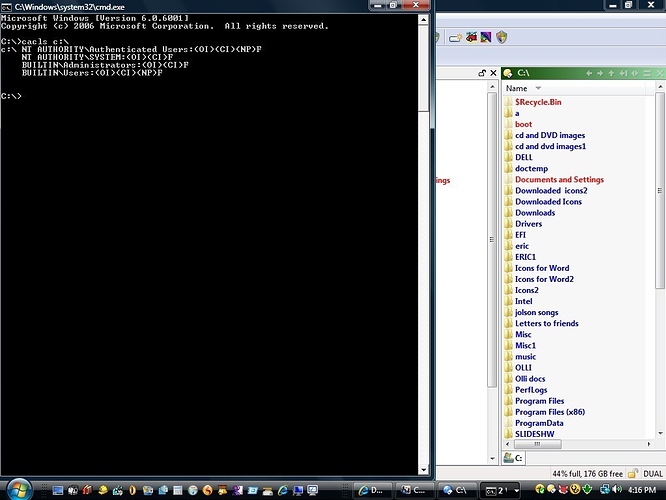Viewport: 666px width, 500px height.
Task: Click the multicolor square icon in the toolbar
Action: pyautogui.click(x=486, y=37)
